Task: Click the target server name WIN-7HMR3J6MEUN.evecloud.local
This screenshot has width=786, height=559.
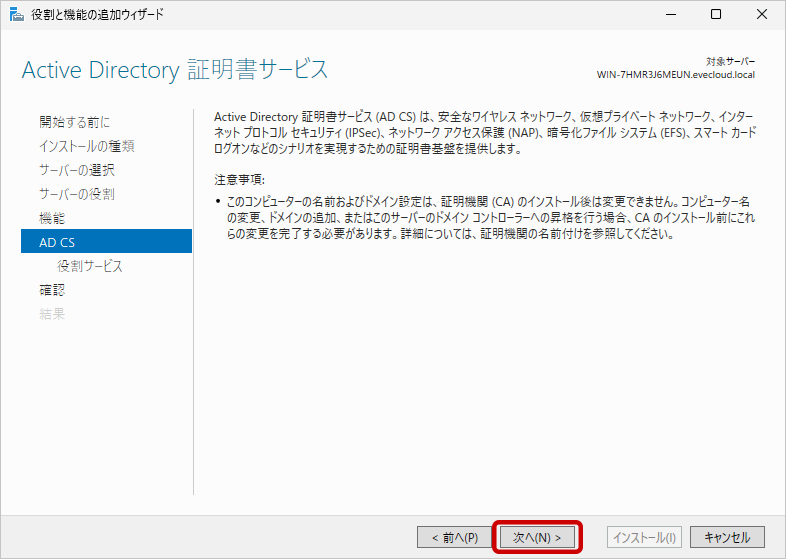Action: pyautogui.click(x=676, y=75)
